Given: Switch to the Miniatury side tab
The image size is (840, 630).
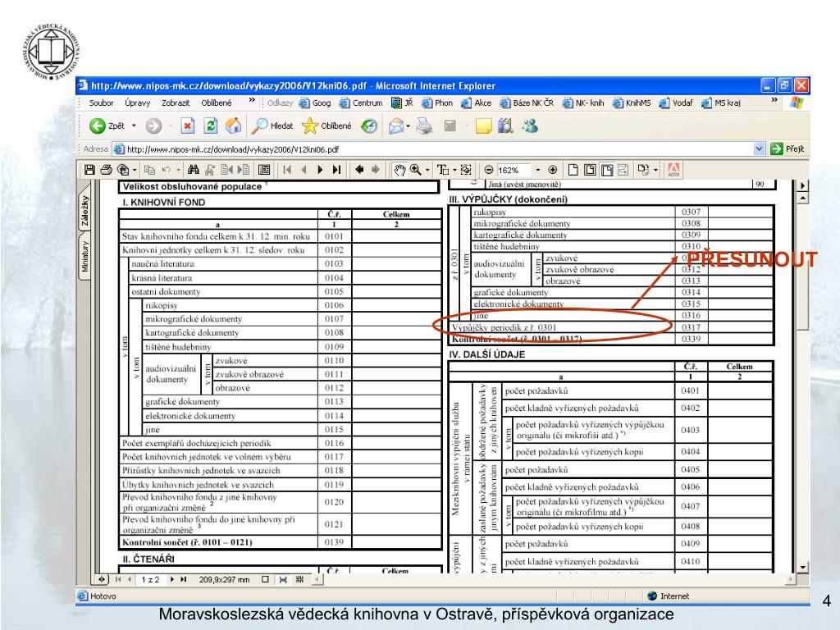Looking at the screenshot, I should coord(85,256).
